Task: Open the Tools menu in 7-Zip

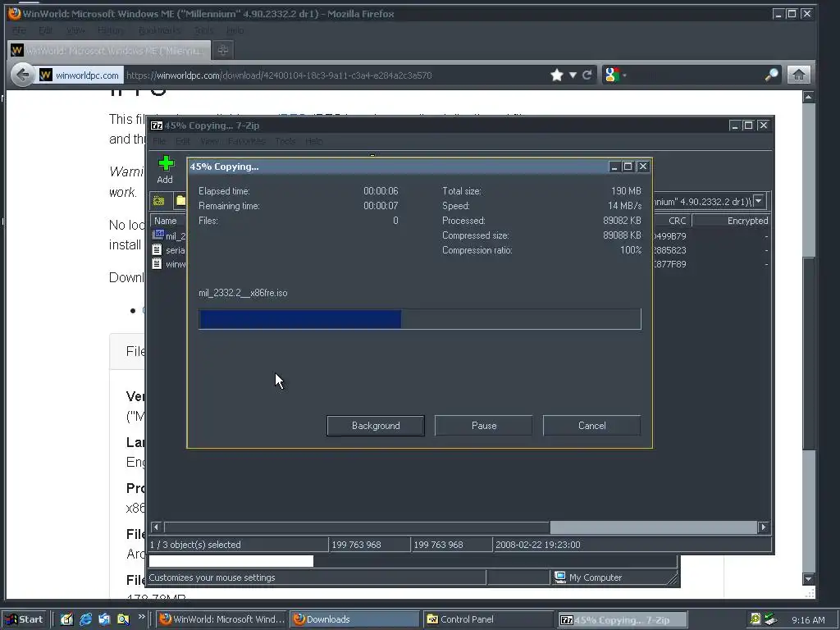Action: coord(285,141)
